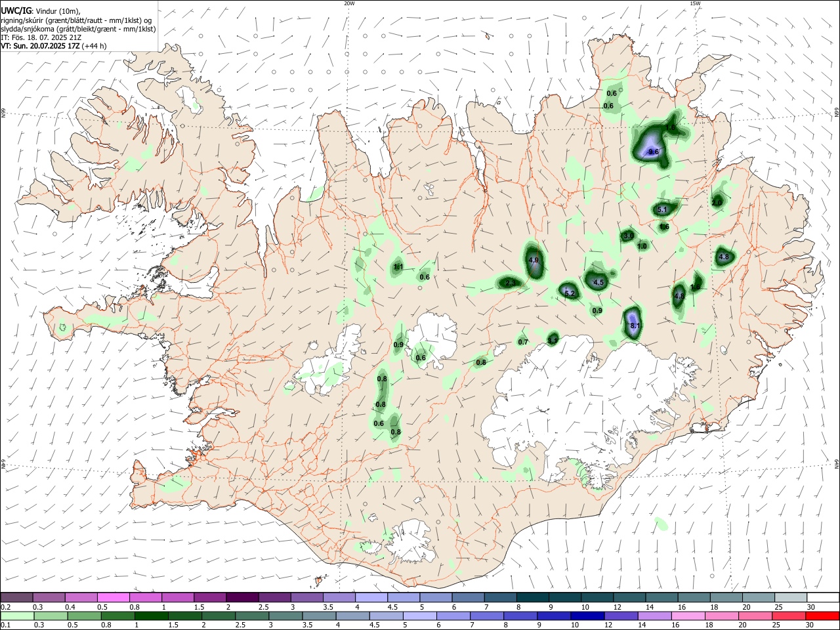Click the 3.0 precipitation value on the map
Image resolution: width=840 pixels, height=630 pixels.
628,236
